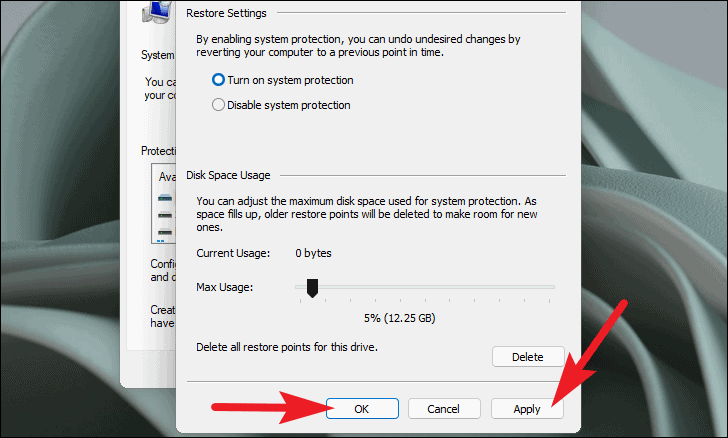Screen dimensions: 728x438
Task: Select the second drive icon in the list
Action: point(166,213)
